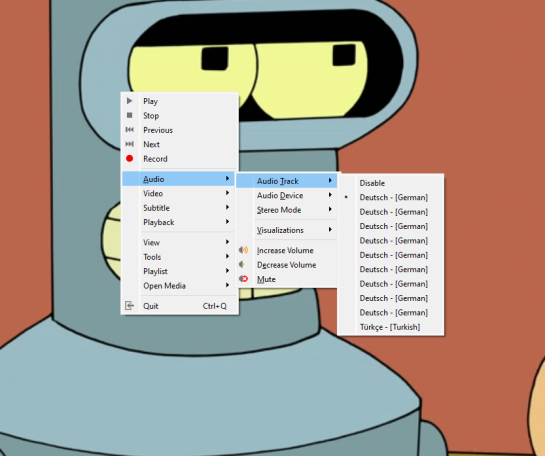Open the Audio Device submenu
This screenshot has width=545, height=456.
(286, 195)
